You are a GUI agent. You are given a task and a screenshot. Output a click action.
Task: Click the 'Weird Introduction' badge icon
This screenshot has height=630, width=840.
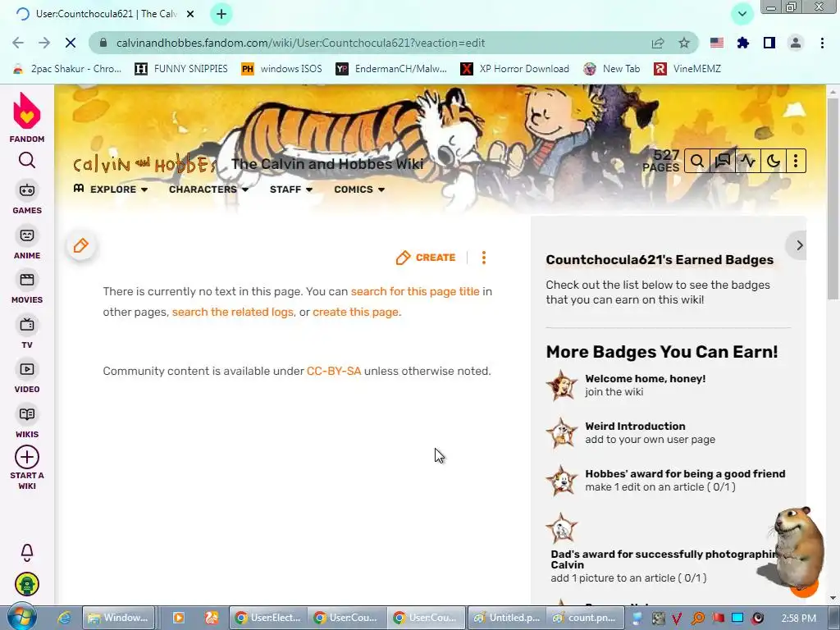561,433
